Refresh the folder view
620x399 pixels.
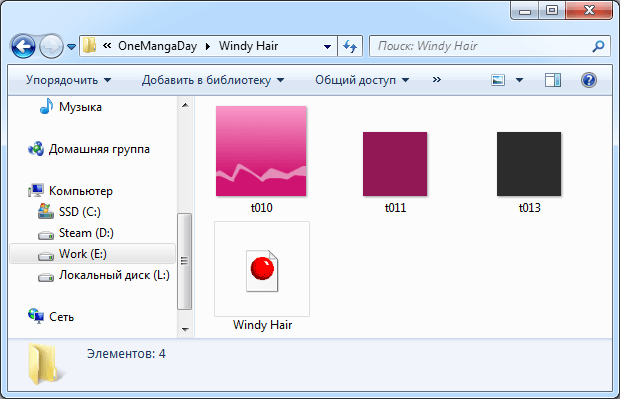pos(350,46)
